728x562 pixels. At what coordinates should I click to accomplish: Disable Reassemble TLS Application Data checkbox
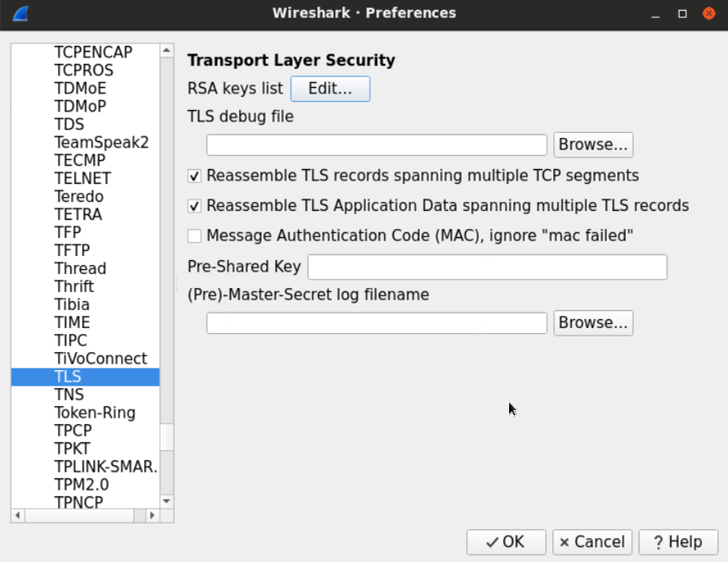pyautogui.click(x=194, y=206)
